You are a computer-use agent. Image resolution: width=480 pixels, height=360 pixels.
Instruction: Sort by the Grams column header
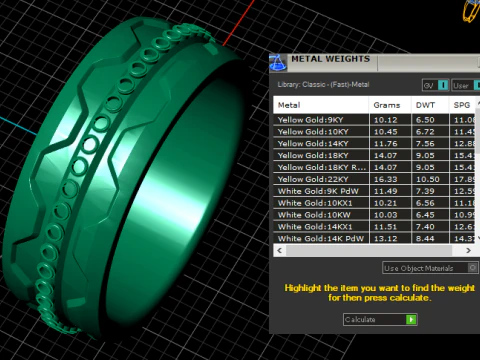click(390, 105)
